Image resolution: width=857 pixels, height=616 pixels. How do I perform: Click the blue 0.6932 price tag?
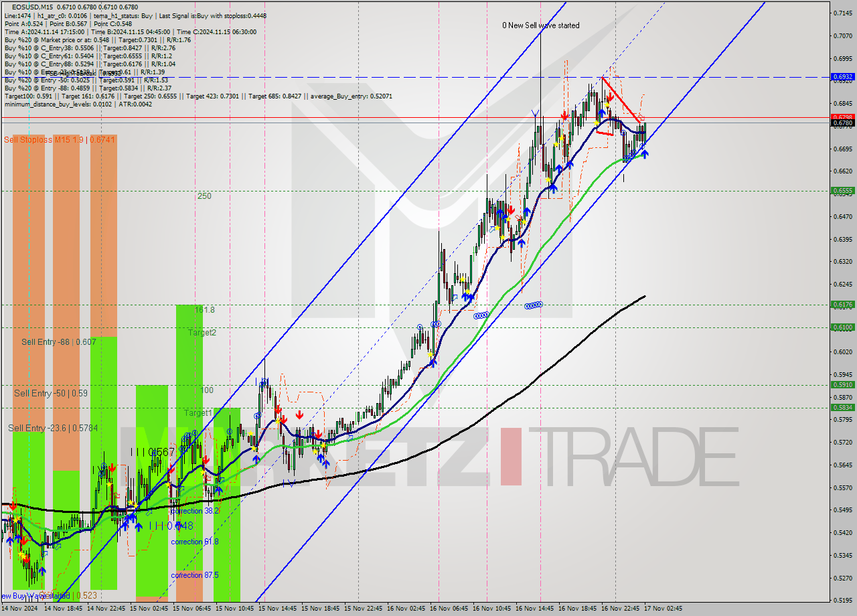(842, 77)
